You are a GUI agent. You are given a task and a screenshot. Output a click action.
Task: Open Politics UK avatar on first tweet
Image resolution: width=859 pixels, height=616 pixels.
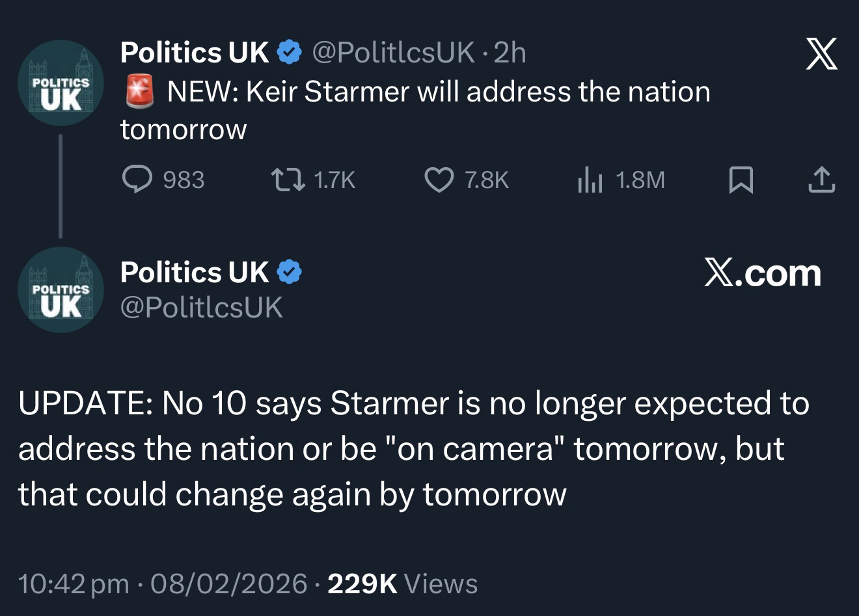pyautogui.click(x=61, y=83)
